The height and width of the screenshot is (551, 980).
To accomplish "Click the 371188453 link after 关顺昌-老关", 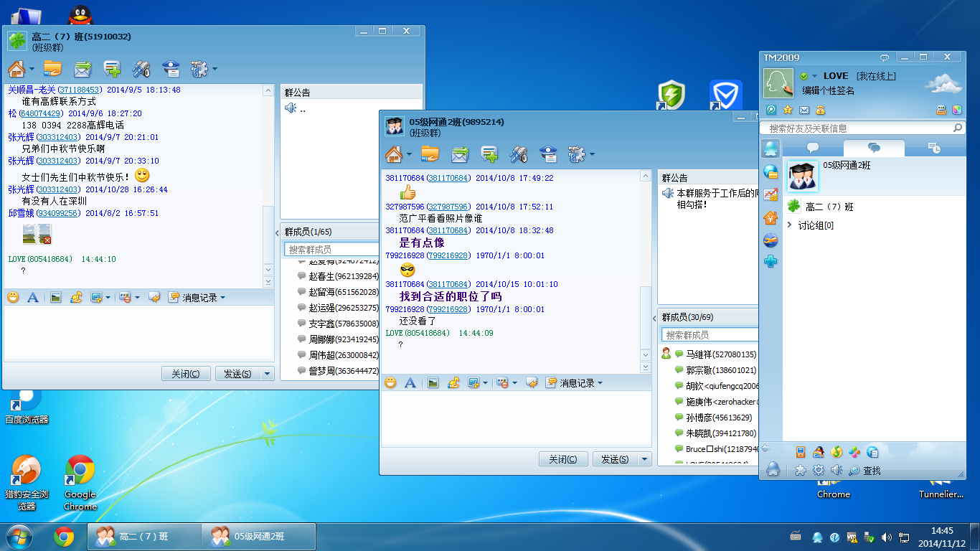I will point(79,90).
